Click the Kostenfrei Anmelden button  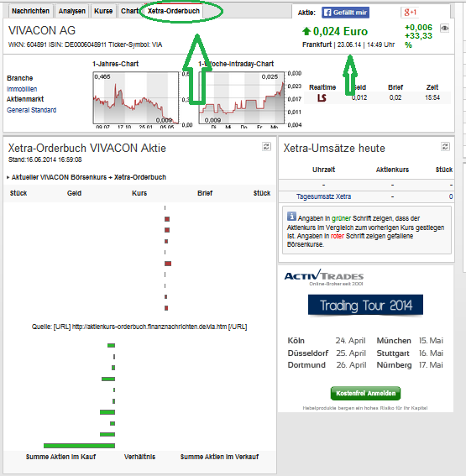[365, 393]
